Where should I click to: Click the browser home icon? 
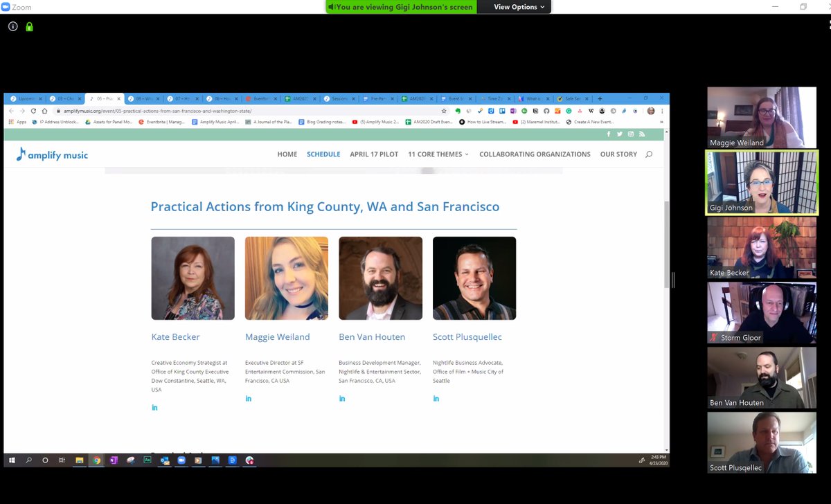[x=44, y=111]
